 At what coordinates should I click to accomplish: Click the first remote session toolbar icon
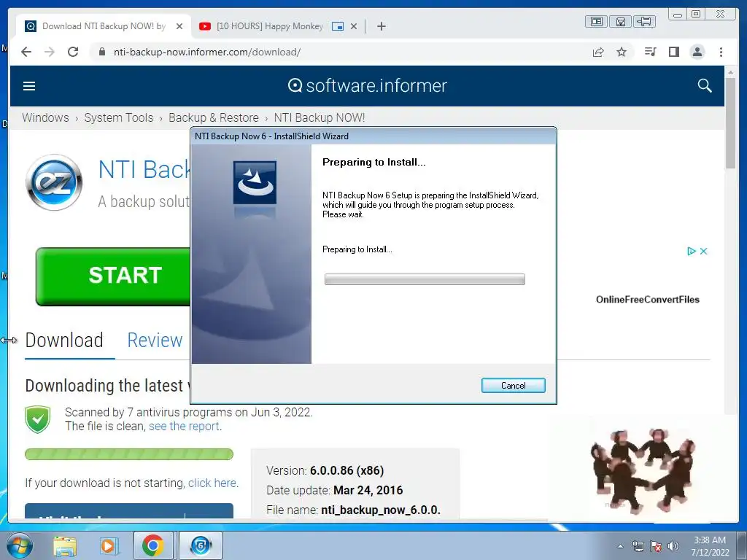[597, 21]
